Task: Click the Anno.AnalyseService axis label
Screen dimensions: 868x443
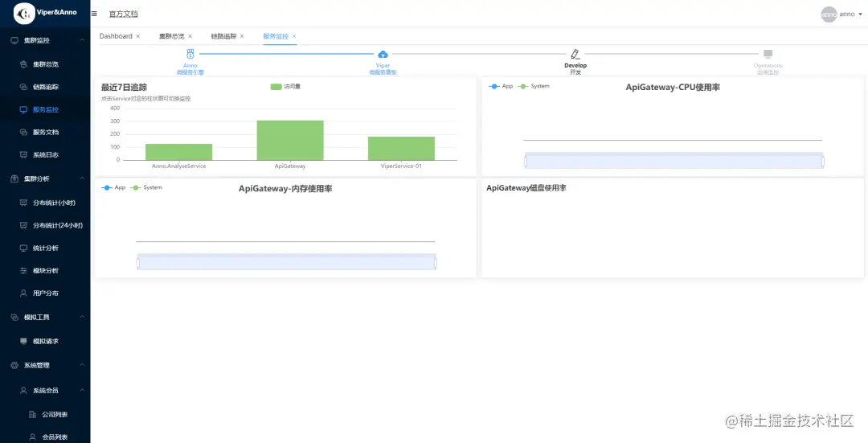Action: 178,166
